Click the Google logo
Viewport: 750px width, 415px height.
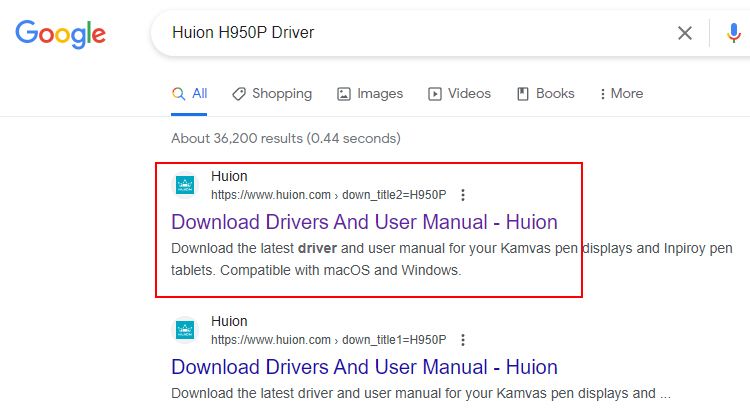[60, 33]
